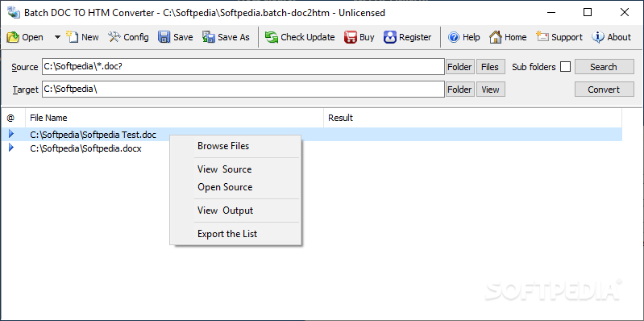644x321 pixels.
Task: Check Update using the green arrows icon
Action: coord(272,37)
